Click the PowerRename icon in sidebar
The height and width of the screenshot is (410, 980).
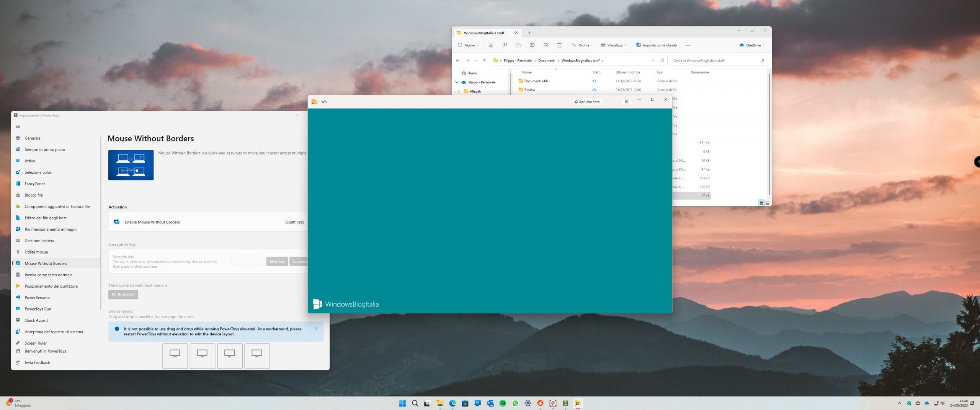coord(18,298)
